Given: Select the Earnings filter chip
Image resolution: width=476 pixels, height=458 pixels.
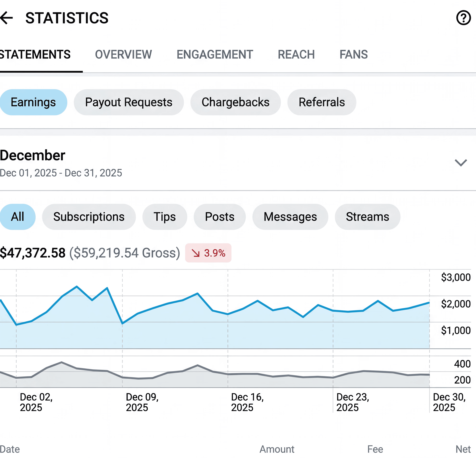Looking at the screenshot, I should [33, 102].
